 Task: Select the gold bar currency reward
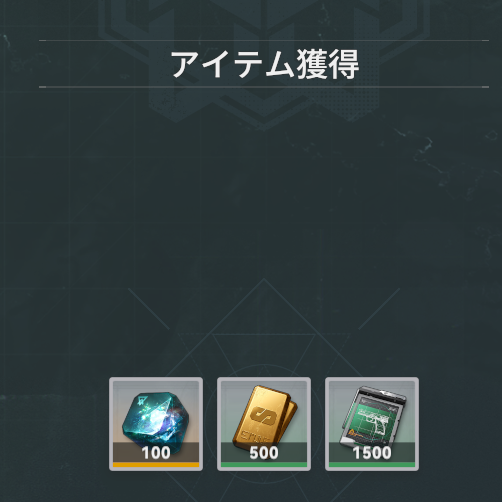click(x=264, y=424)
